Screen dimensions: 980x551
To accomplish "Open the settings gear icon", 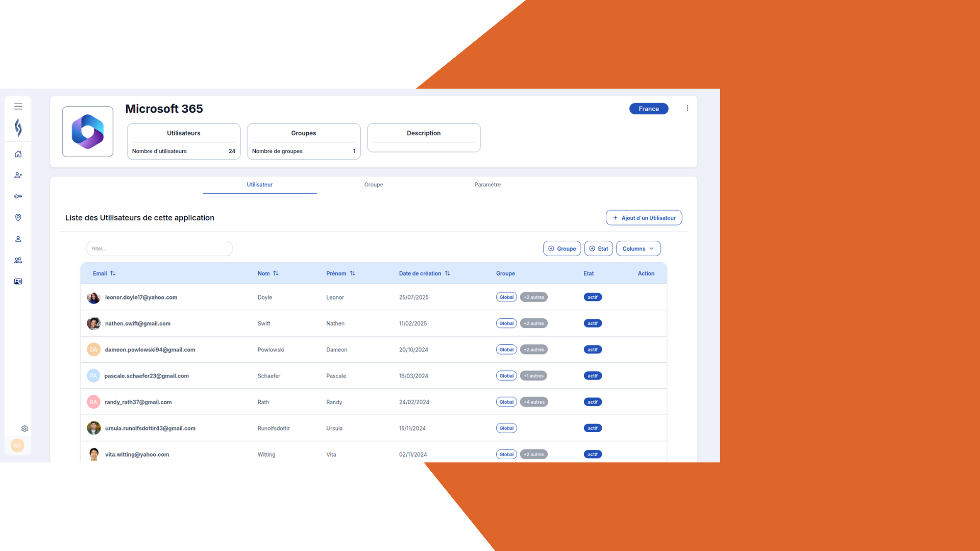I will (24, 429).
